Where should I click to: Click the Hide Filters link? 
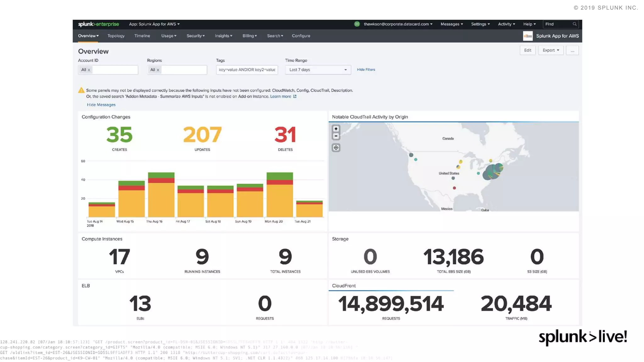click(x=366, y=69)
